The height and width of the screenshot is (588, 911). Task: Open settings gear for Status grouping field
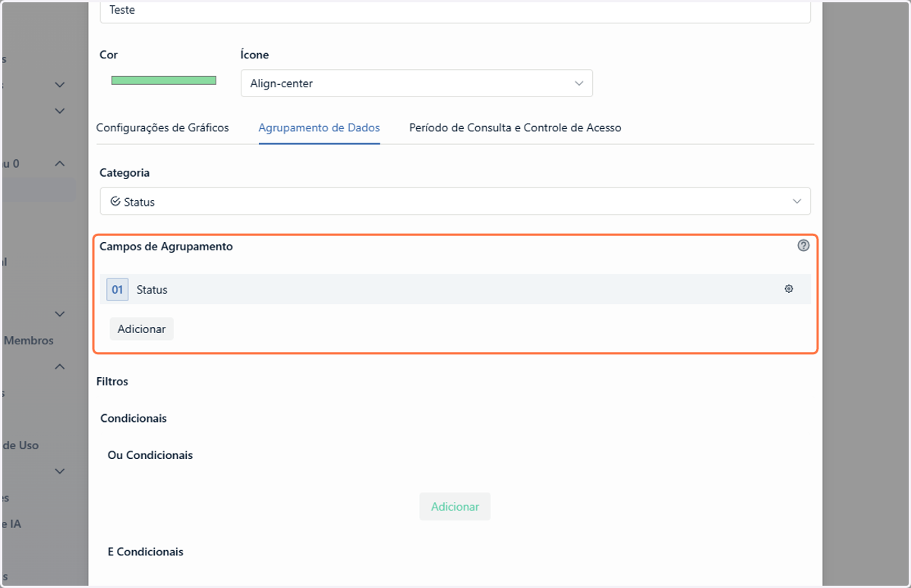click(x=789, y=289)
